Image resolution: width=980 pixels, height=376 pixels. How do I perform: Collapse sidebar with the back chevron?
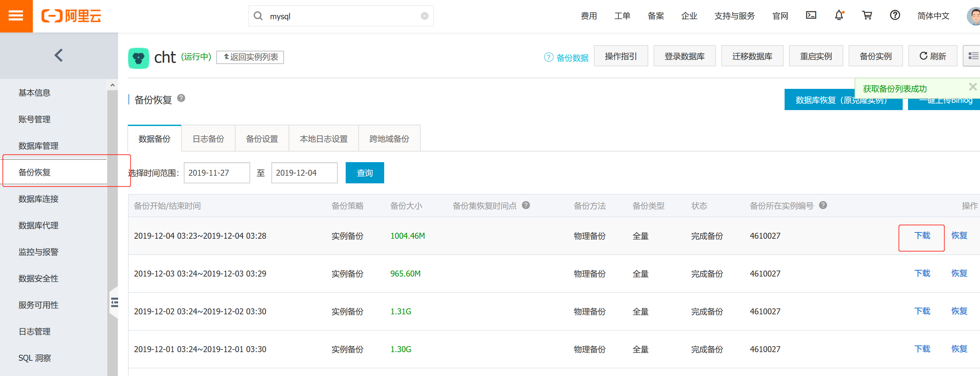click(59, 55)
